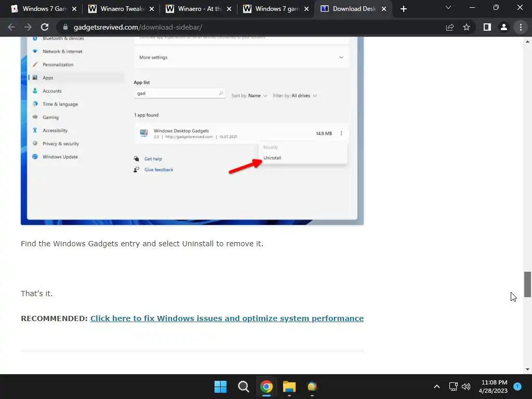Share this page via share icon
532x399 pixels.
[450, 27]
